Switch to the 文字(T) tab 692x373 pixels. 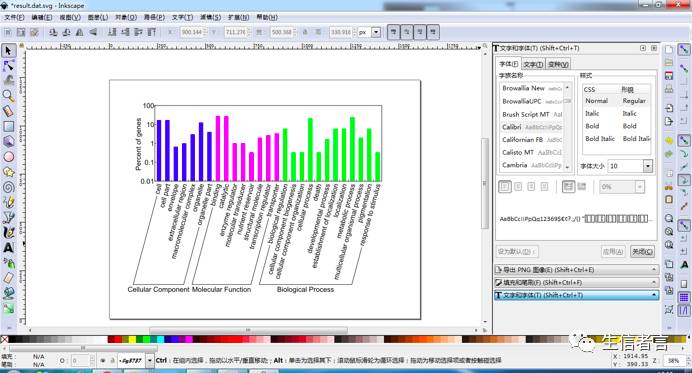tap(533, 64)
